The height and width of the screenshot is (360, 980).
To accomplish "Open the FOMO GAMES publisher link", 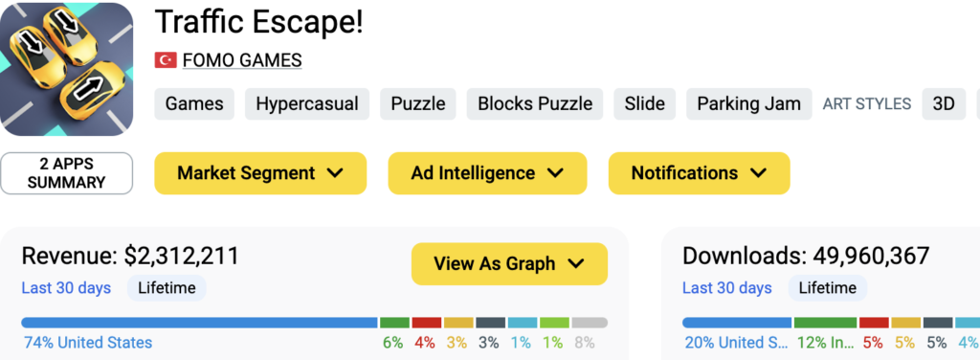I will (242, 60).
